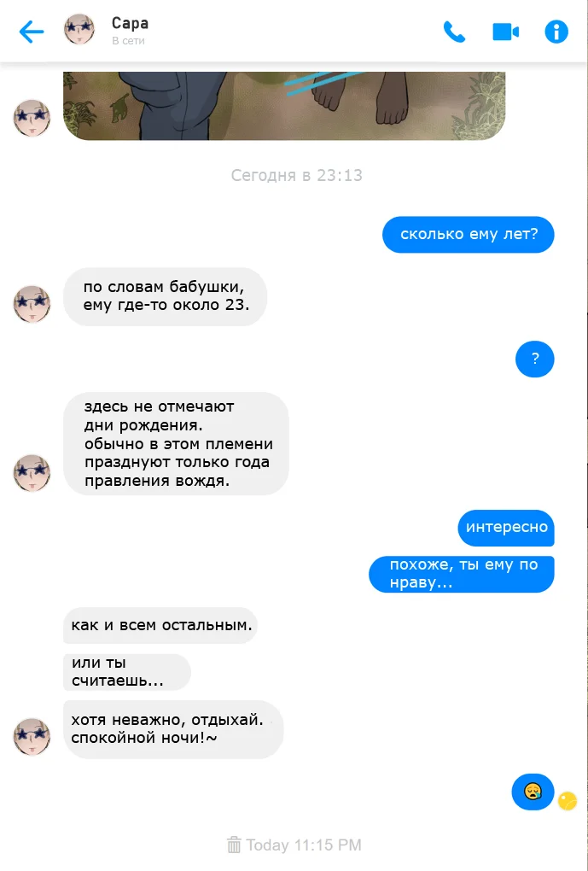The image size is (588, 871).
Task: Click the 'интересно' message bubble
Action: [506, 528]
